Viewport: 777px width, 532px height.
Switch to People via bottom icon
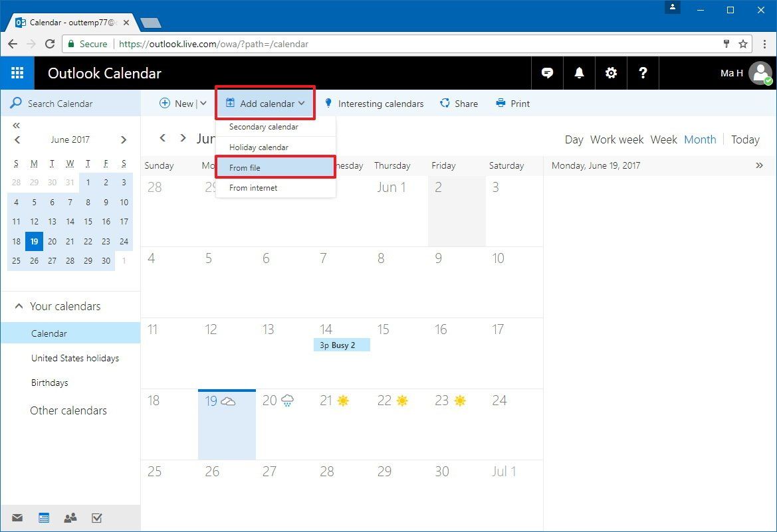click(x=70, y=518)
